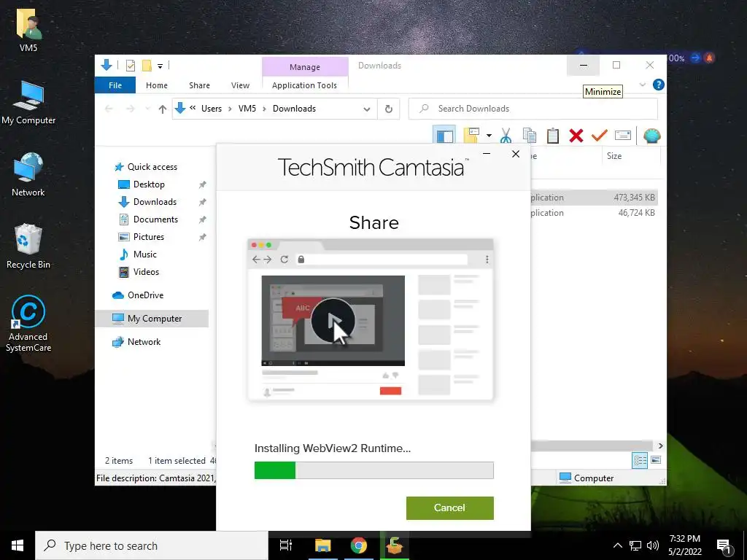Open Downloads in the navigation pane
747x560 pixels.
pos(155,202)
